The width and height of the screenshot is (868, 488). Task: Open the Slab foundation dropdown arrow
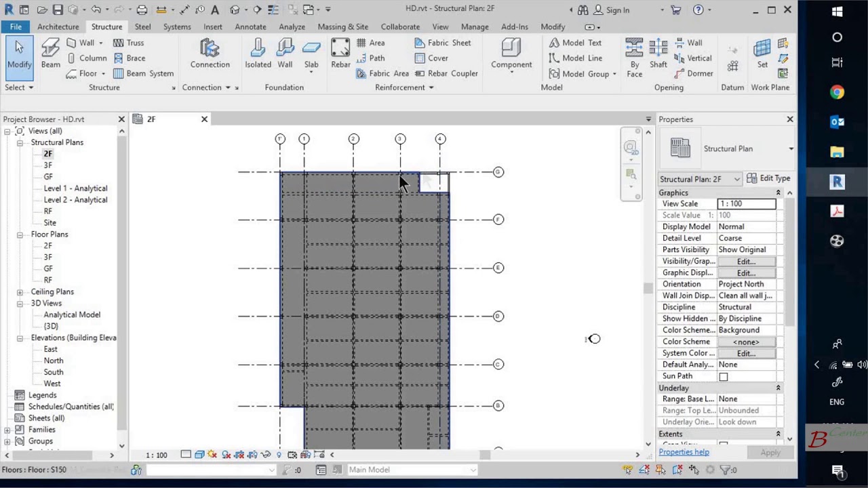point(311,73)
